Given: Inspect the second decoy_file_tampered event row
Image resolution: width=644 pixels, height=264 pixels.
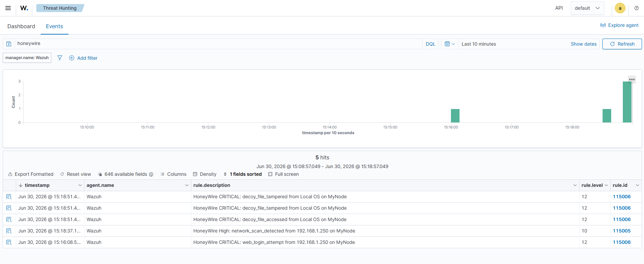Looking at the screenshot, I should coord(9,208).
